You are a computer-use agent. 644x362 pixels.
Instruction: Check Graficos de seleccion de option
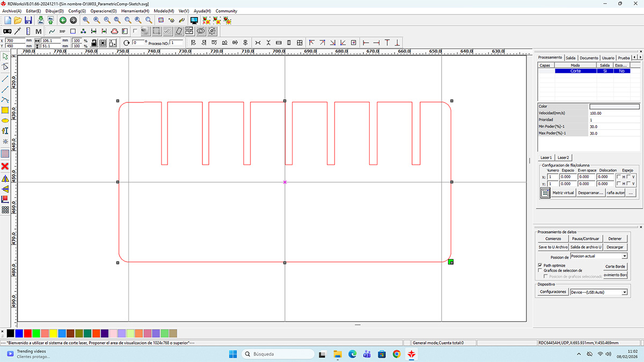[x=540, y=270]
